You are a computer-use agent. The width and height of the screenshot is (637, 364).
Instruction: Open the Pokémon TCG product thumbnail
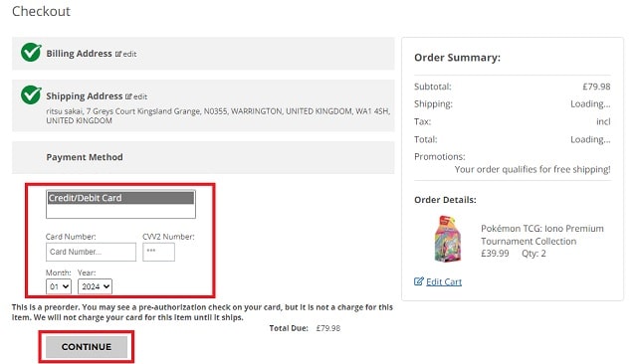448,240
